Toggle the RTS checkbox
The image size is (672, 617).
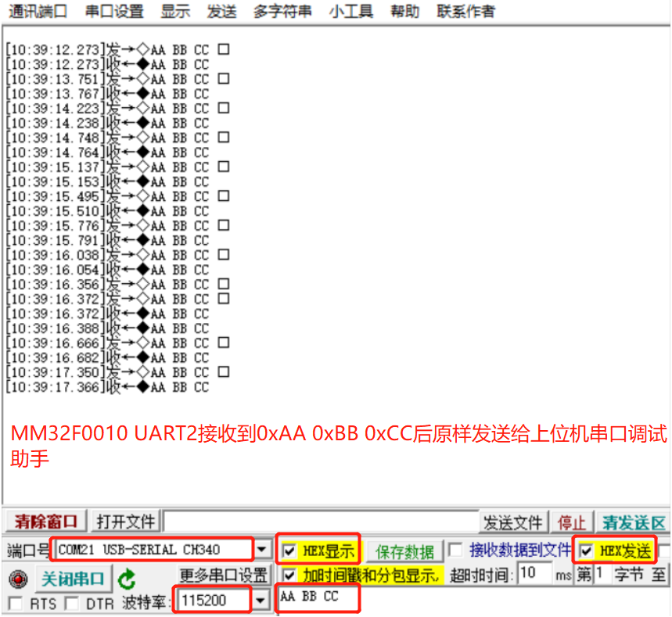tap(16, 603)
